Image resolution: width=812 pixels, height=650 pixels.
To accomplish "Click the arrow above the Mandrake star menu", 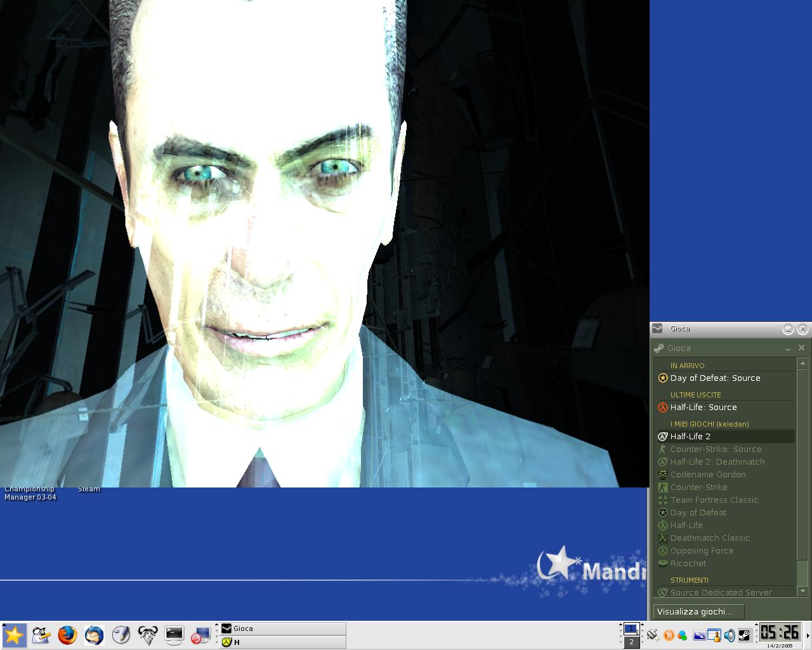I will 3,625.
